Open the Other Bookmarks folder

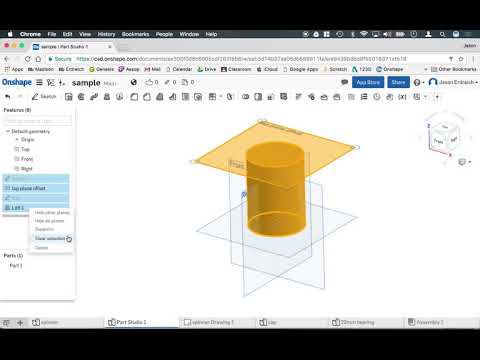click(x=453, y=69)
